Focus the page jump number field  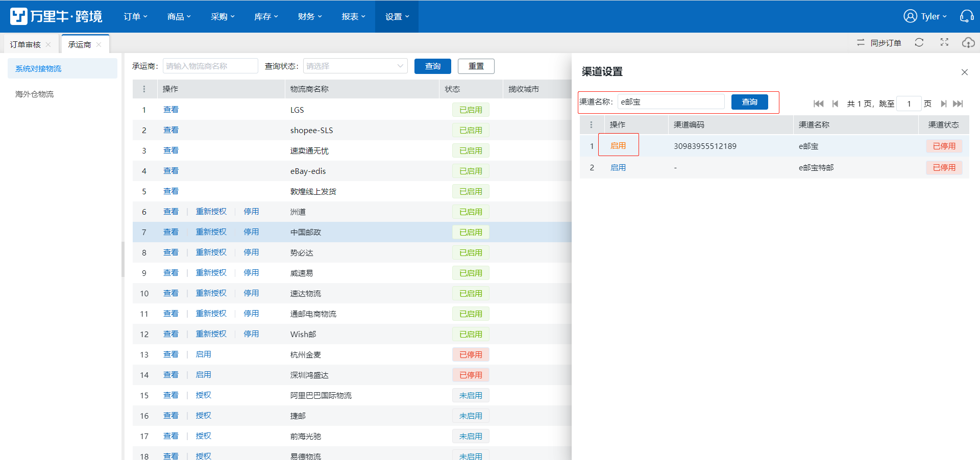point(909,104)
